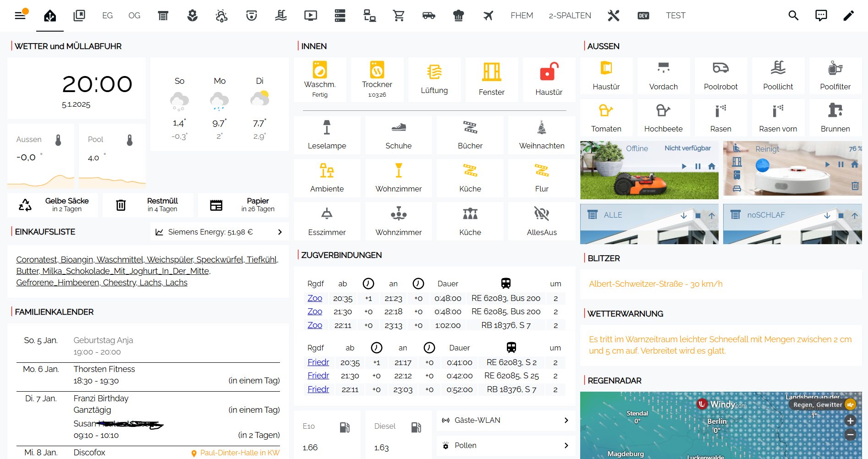Open the first Zoo train connection link
This screenshot has width=868, height=459.
pos(315,298)
